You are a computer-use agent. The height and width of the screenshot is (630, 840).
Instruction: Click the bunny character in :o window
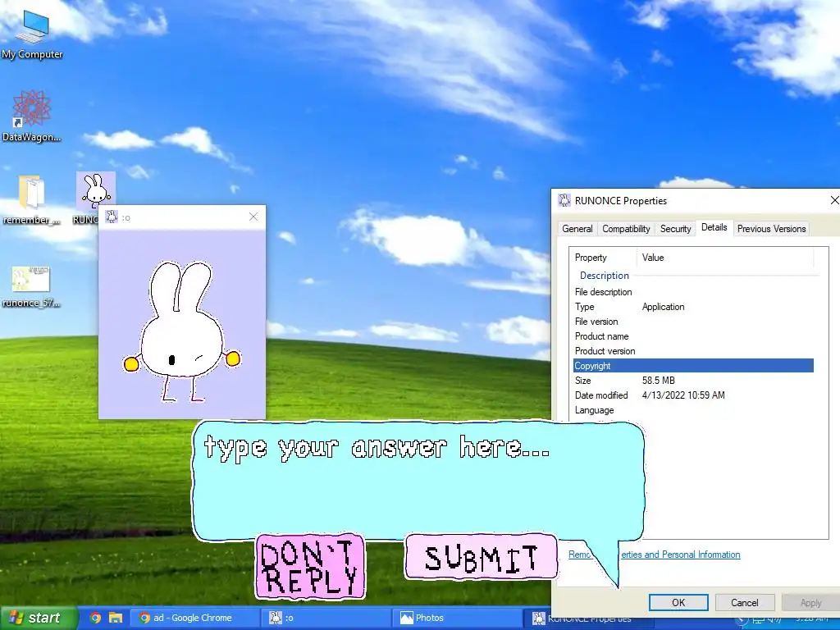pyautogui.click(x=182, y=331)
